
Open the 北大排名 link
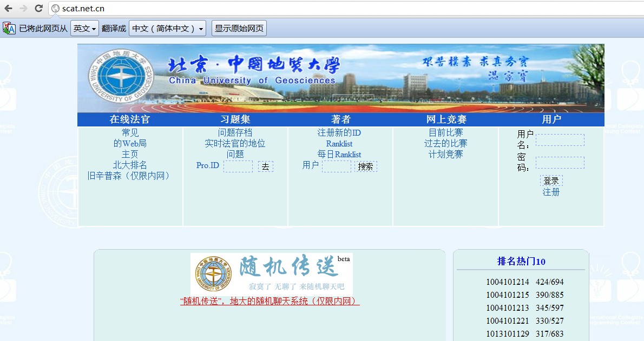(x=130, y=164)
